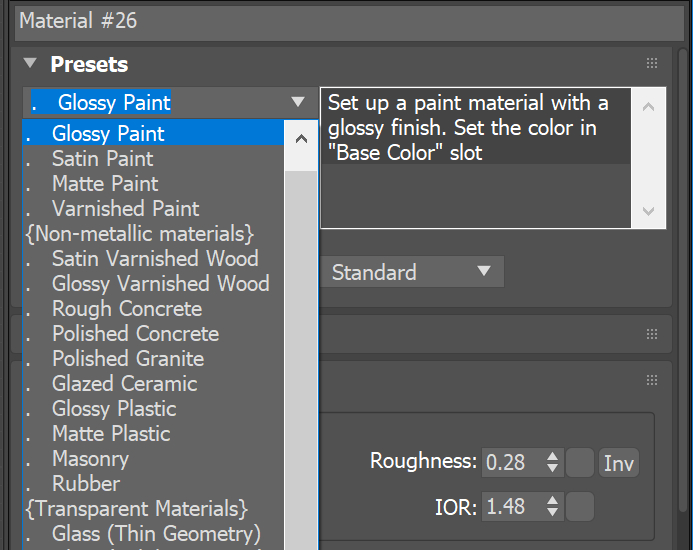This screenshot has width=693, height=550.
Task: Click the preset list scrollbar track
Action: tap(301, 360)
